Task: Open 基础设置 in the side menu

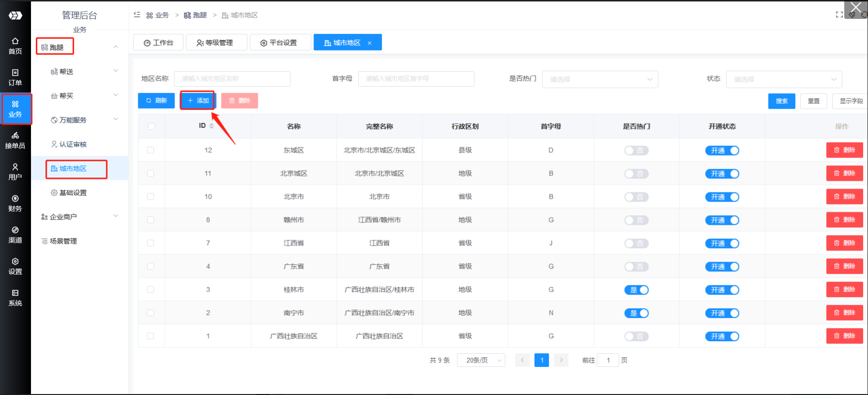Action: click(x=73, y=193)
